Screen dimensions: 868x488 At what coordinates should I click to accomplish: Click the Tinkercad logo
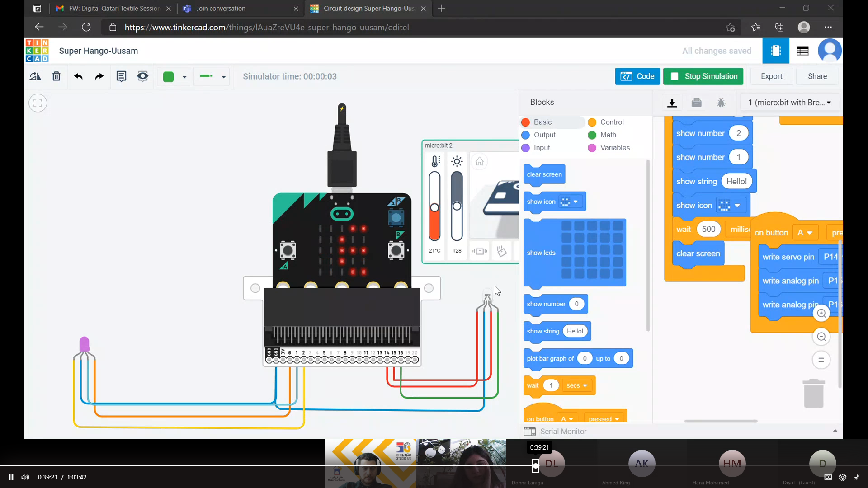coord(37,51)
